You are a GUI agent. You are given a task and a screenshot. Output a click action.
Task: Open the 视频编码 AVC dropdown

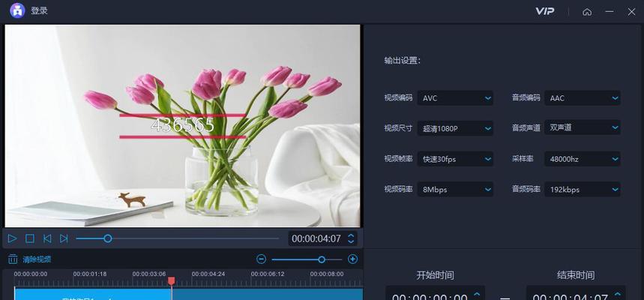[x=455, y=97]
